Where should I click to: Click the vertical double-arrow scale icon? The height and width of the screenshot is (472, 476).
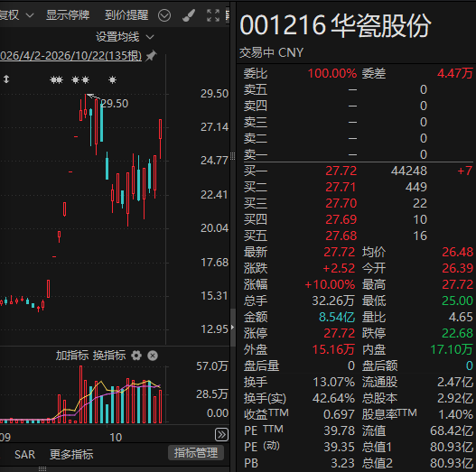coord(6,79)
